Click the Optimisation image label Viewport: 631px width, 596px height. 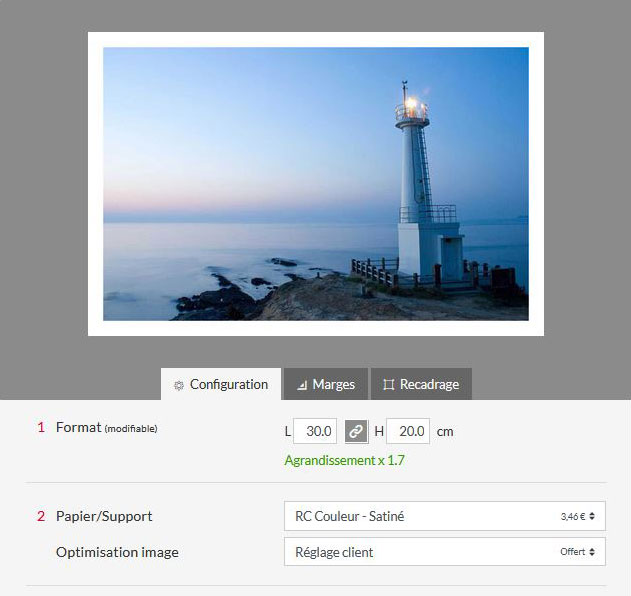[x=117, y=552]
